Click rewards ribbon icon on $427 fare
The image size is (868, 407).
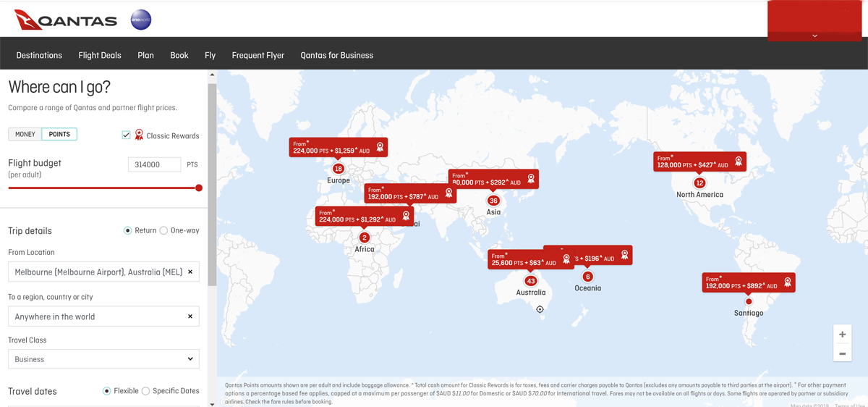tap(739, 161)
